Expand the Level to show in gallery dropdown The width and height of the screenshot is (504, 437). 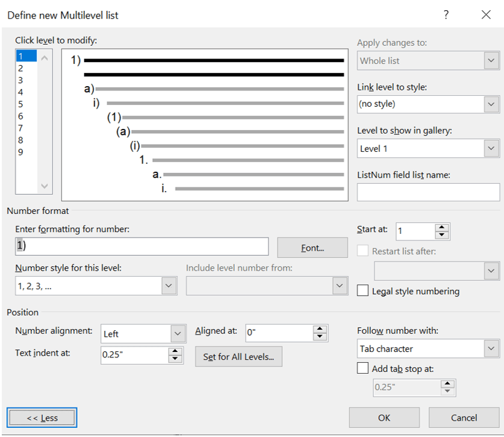[491, 148]
